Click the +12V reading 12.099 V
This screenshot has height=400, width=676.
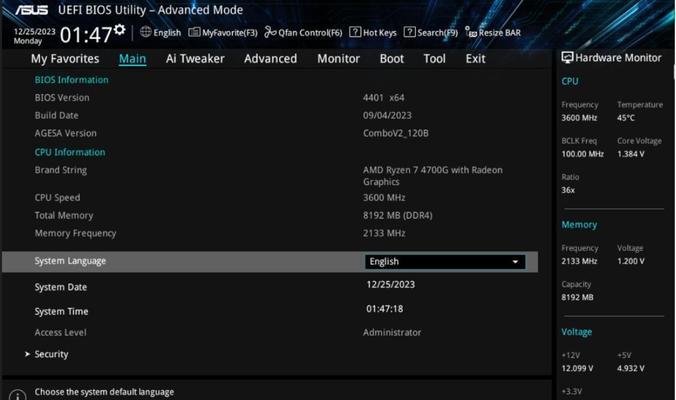(x=577, y=369)
